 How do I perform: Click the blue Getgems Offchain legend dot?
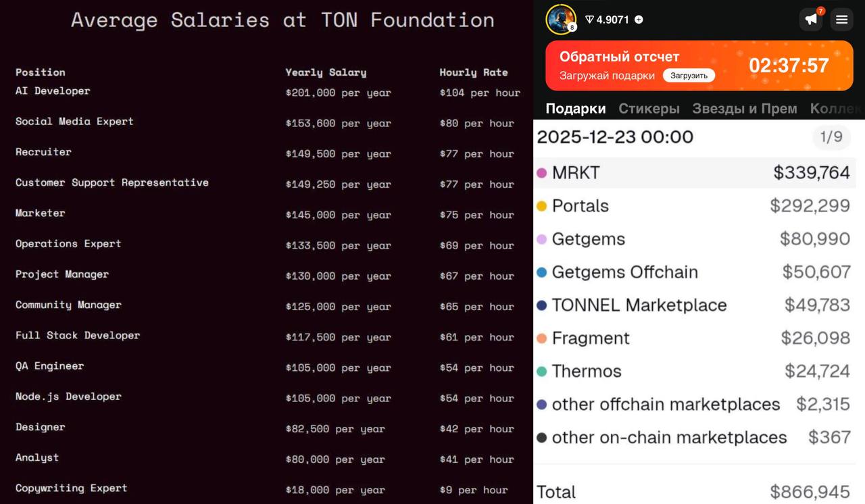(x=541, y=272)
